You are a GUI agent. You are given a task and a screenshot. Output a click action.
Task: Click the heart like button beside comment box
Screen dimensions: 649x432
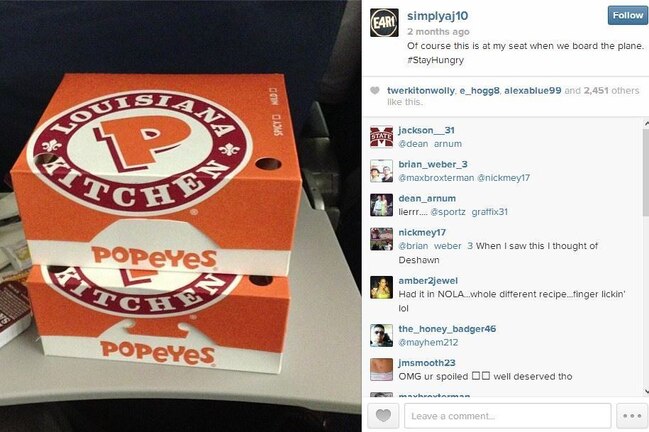point(383,415)
